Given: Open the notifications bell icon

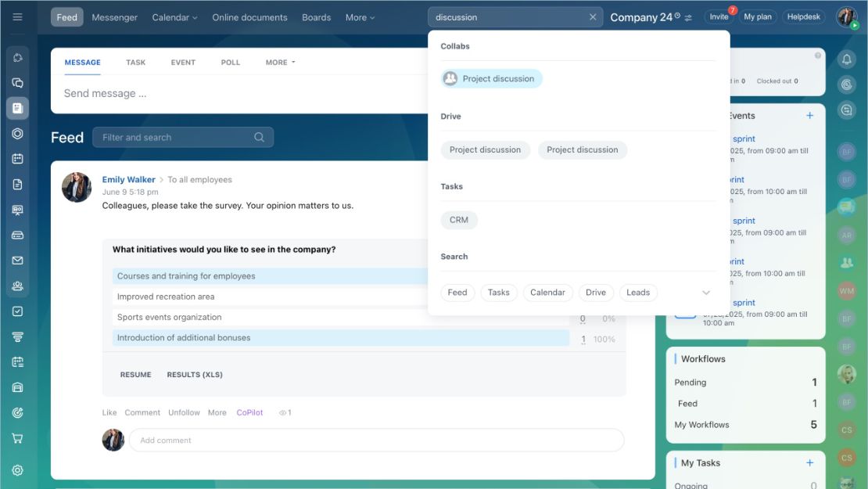Looking at the screenshot, I should pyautogui.click(x=846, y=59).
